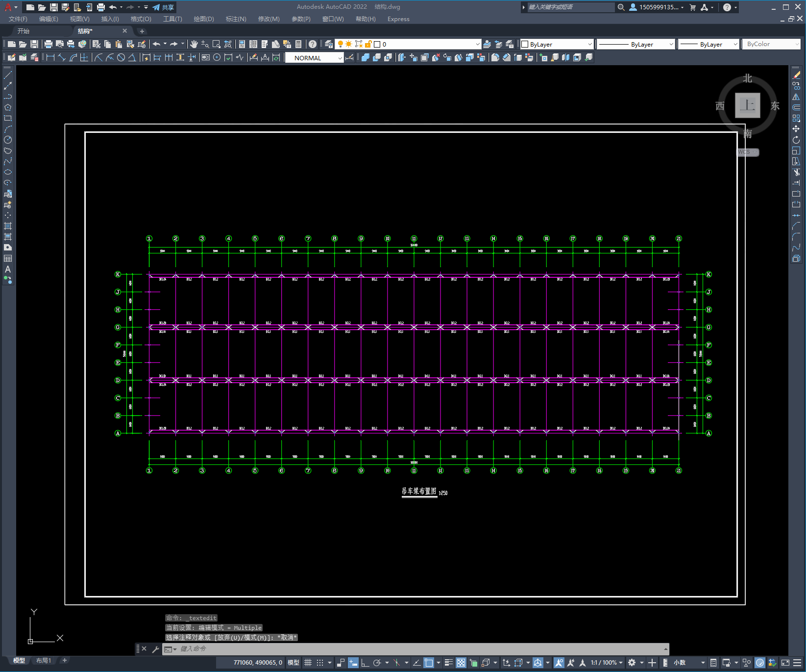The height and width of the screenshot is (672, 806).
Task: Click the search magnifier icon
Action: [621, 7]
